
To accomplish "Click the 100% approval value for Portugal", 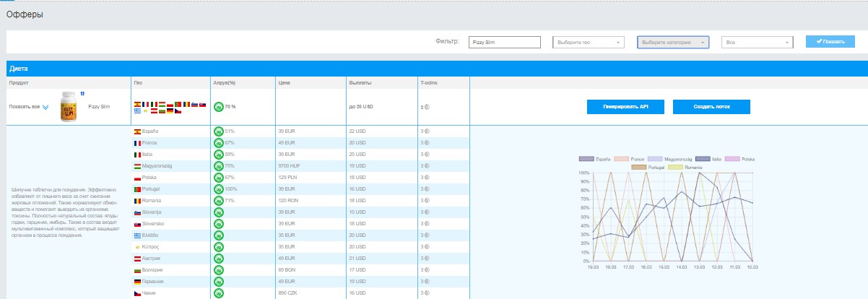I will (x=230, y=189).
